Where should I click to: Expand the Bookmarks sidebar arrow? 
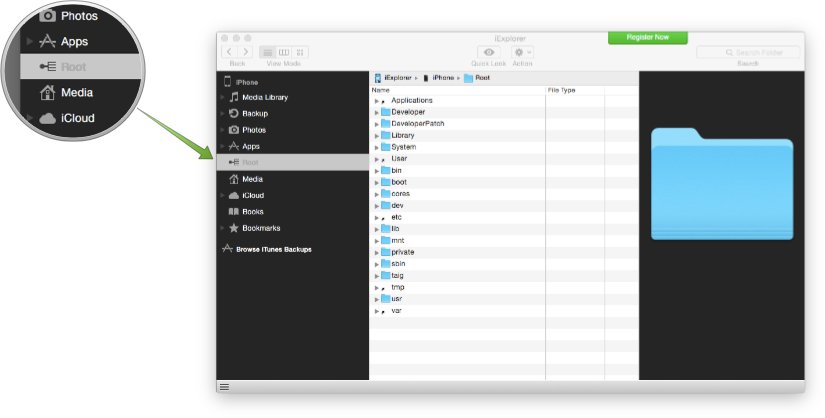(223, 228)
